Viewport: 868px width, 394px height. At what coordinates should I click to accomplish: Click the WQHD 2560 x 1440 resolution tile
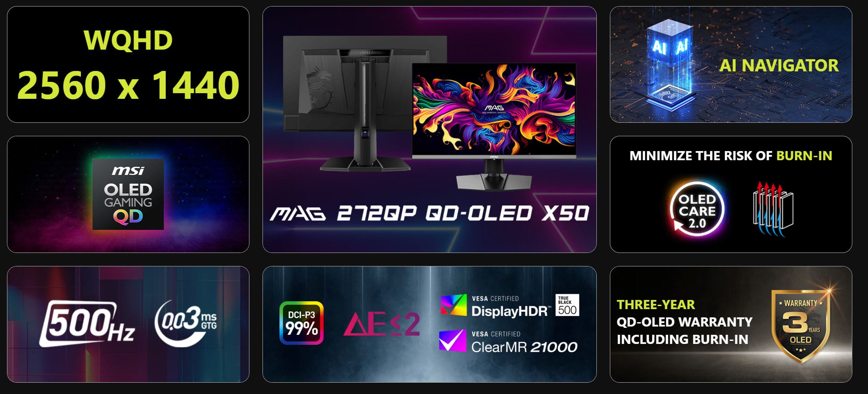[128, 64]
